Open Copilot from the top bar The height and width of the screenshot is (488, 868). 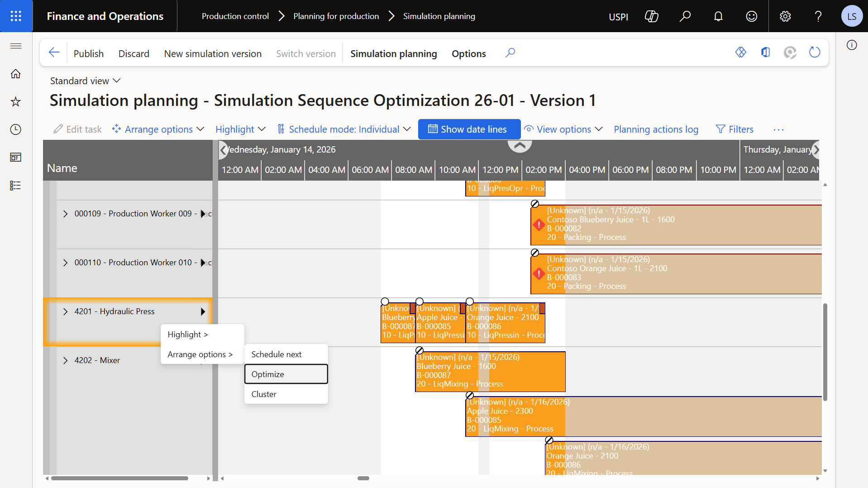[x=652, y=16]
